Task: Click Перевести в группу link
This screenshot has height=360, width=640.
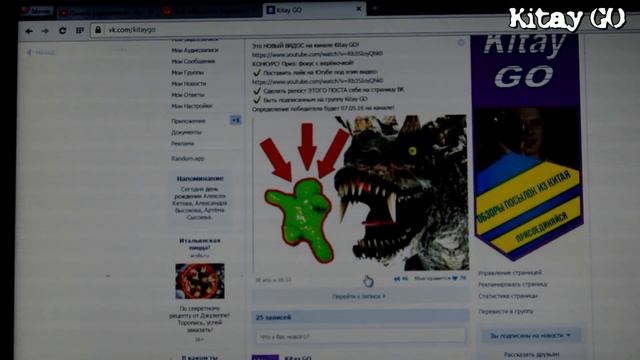Action: [505, 311]
